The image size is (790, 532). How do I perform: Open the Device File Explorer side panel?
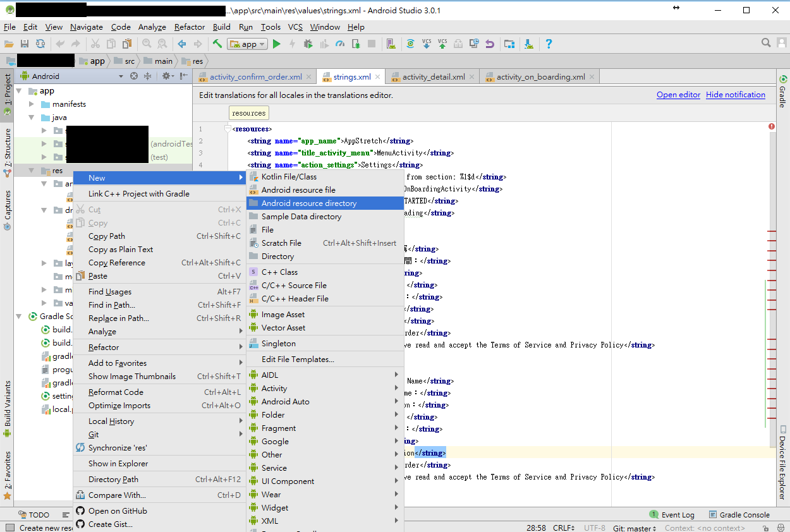[781, 468]
